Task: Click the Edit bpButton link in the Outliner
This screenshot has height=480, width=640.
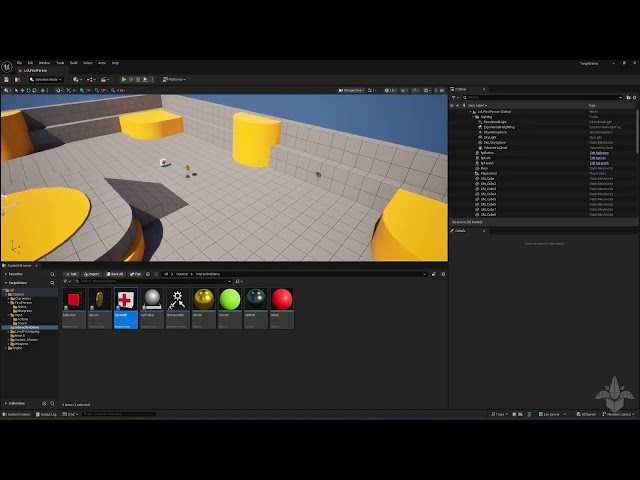Action: 599,153
